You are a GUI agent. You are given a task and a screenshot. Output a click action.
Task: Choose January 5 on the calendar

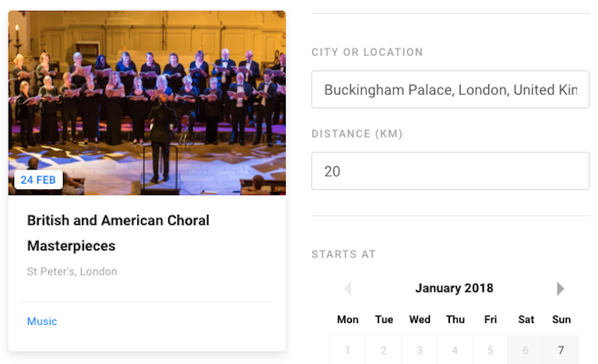(491, 350)
